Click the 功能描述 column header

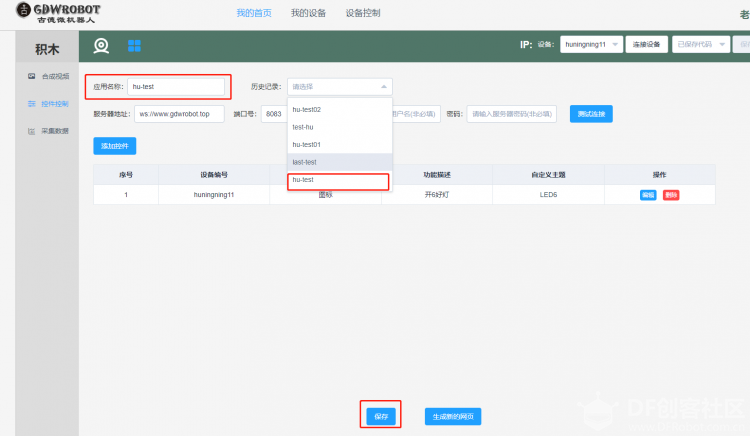pos(437,175)
